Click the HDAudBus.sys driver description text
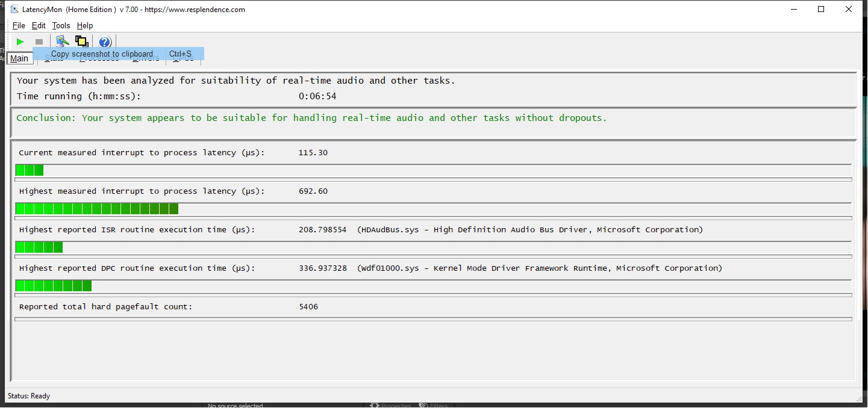The width and height of the screenshot is (868, 408). click(530, 230)
